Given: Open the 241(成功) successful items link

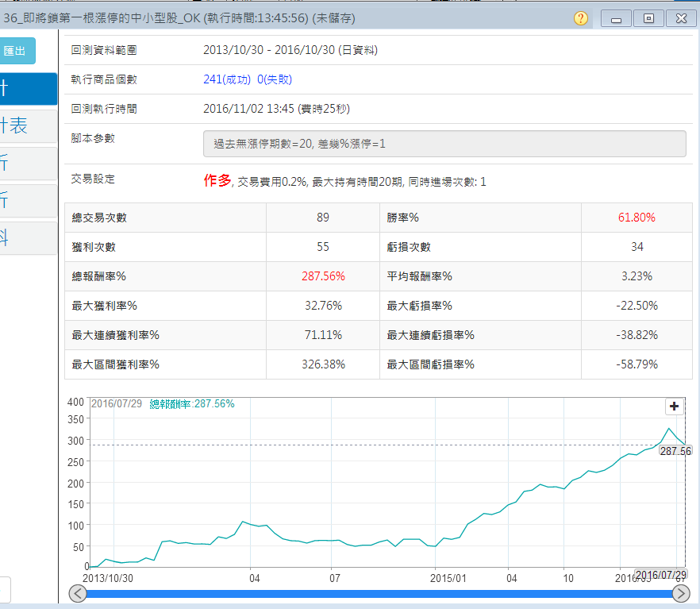Looking at the screenshot, I should (x=227, y=79).
